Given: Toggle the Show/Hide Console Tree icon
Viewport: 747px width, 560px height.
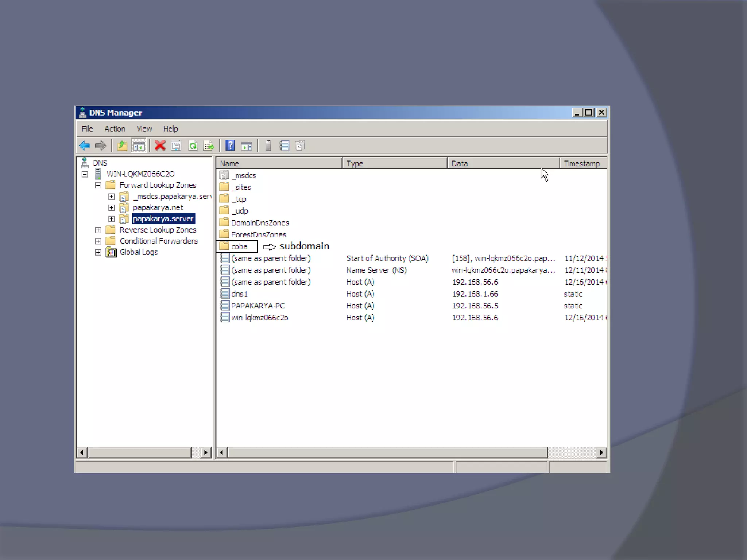Looking at the screenshot, I should (x=139, y=146).
